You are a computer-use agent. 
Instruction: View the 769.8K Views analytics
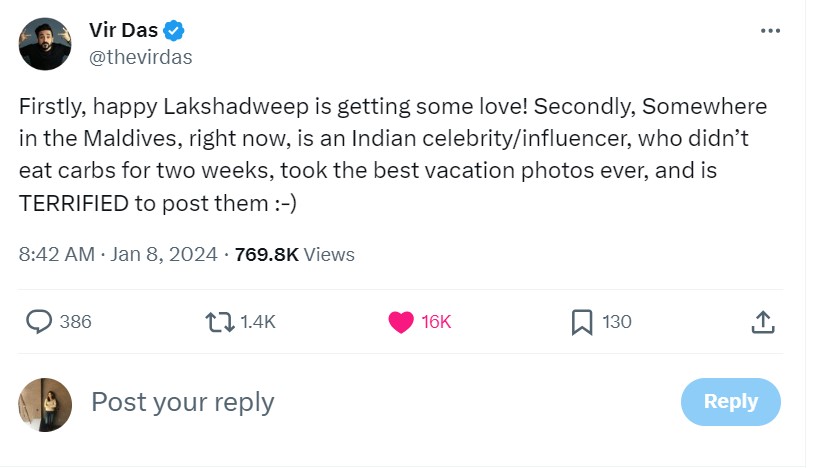coord(294,254)
